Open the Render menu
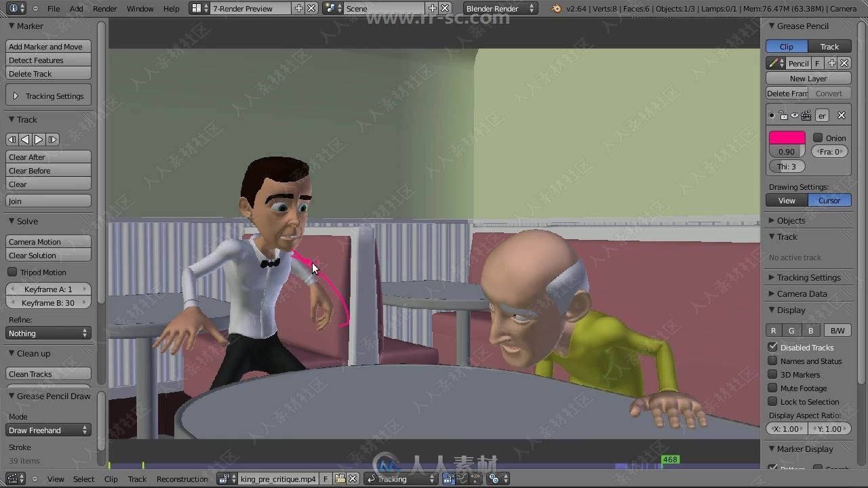 click(x=104, y=8)
